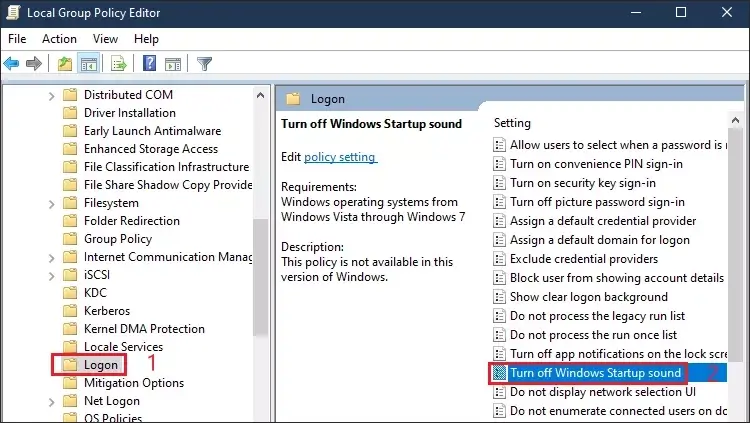Click the Filter funnel toolbar icon

point(204,63)
